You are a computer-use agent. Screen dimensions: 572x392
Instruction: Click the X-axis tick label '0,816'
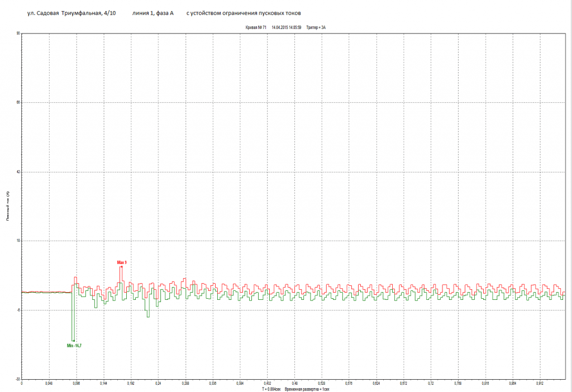pos(485,384)
